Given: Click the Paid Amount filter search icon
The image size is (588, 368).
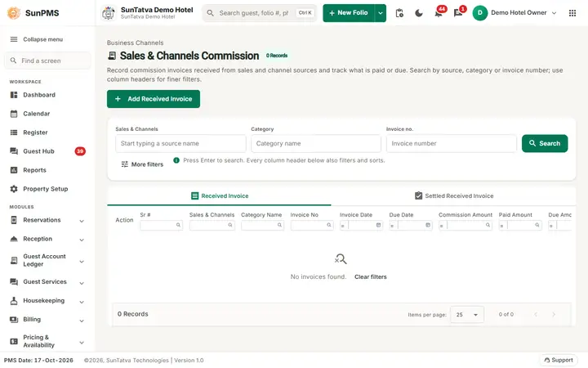Looking at the screenshot, I should click(537, 226).
